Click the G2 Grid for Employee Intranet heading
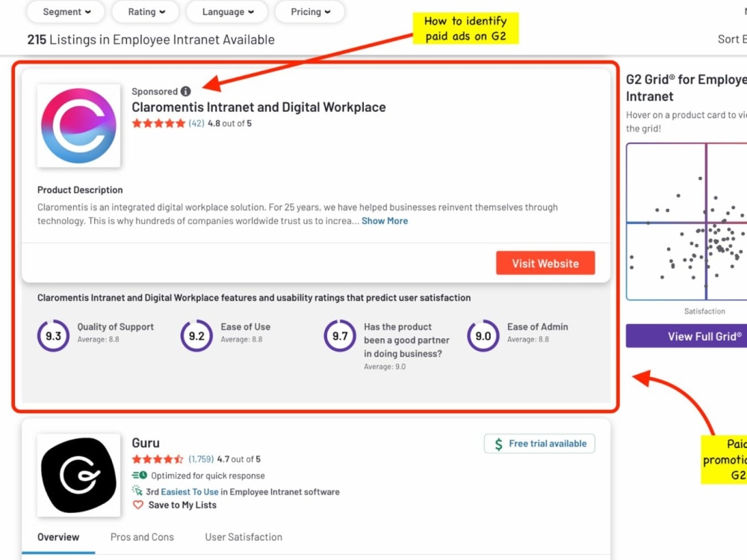The image size is (747, 560). pyautogui.click(x=686, y=87)
